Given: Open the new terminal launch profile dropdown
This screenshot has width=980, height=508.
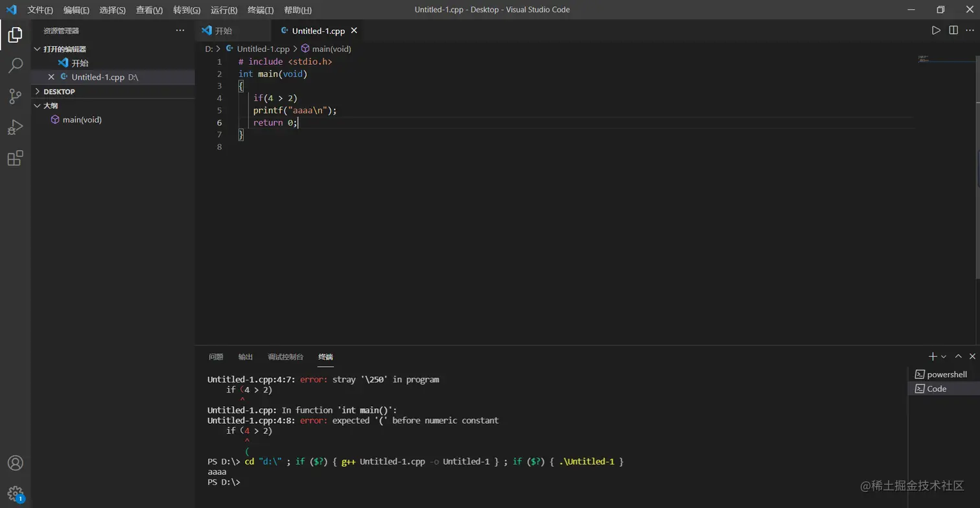Looking at the screenshot, I should coord(943,356).
